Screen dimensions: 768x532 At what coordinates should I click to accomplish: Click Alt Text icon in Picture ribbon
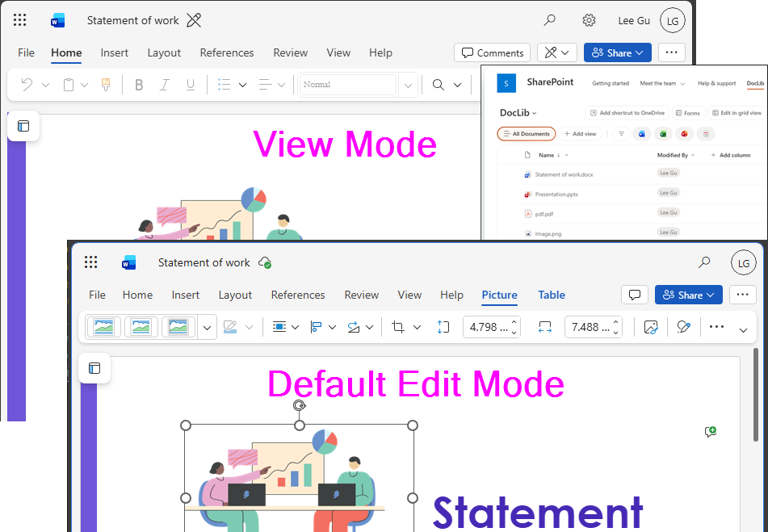[650, 327]
